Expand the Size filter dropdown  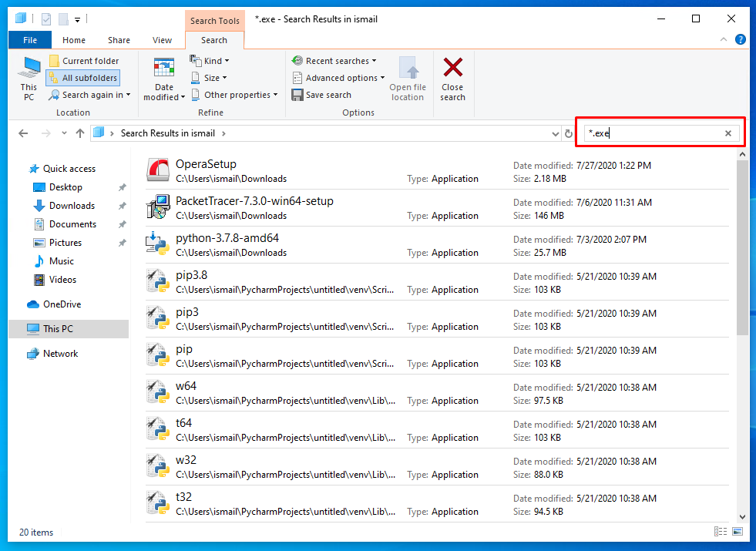[x=210, y=78]
